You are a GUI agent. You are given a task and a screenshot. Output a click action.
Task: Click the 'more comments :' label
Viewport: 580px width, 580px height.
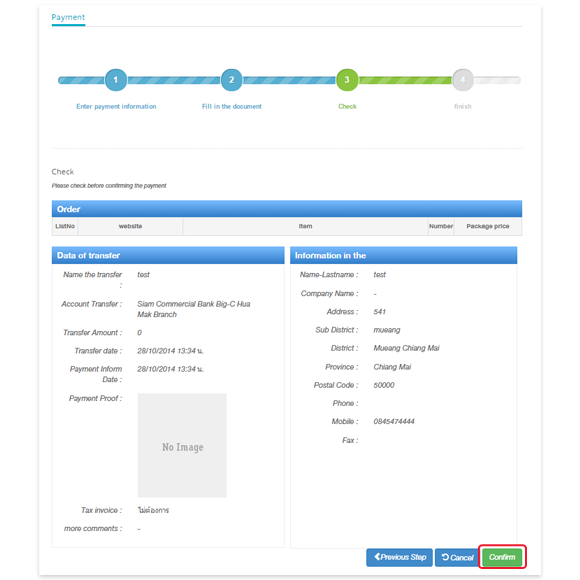point(93,529)
